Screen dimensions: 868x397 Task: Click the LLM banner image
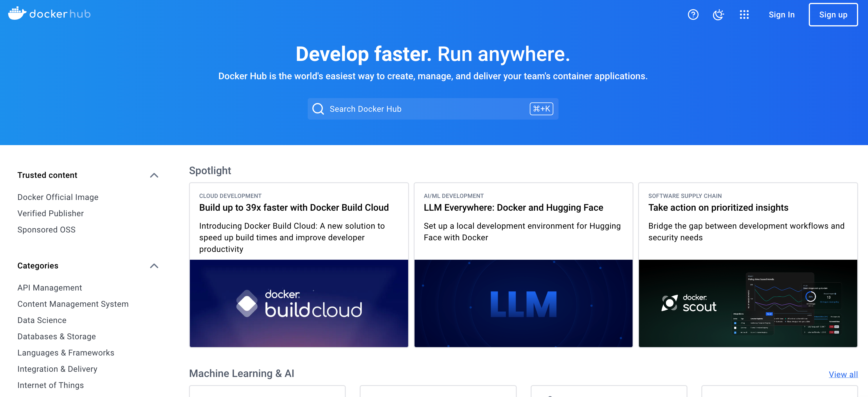tap(523, 303)
